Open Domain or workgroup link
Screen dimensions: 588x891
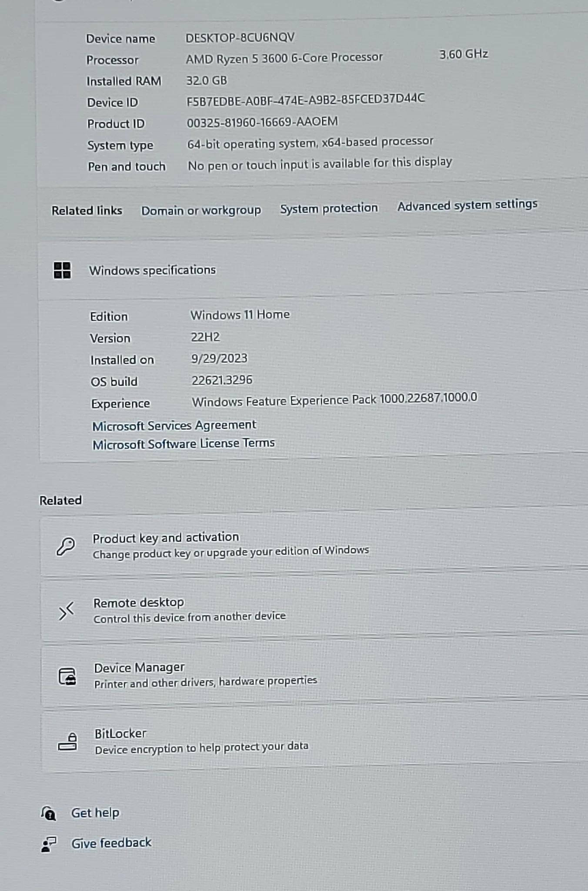coord(201,211)
